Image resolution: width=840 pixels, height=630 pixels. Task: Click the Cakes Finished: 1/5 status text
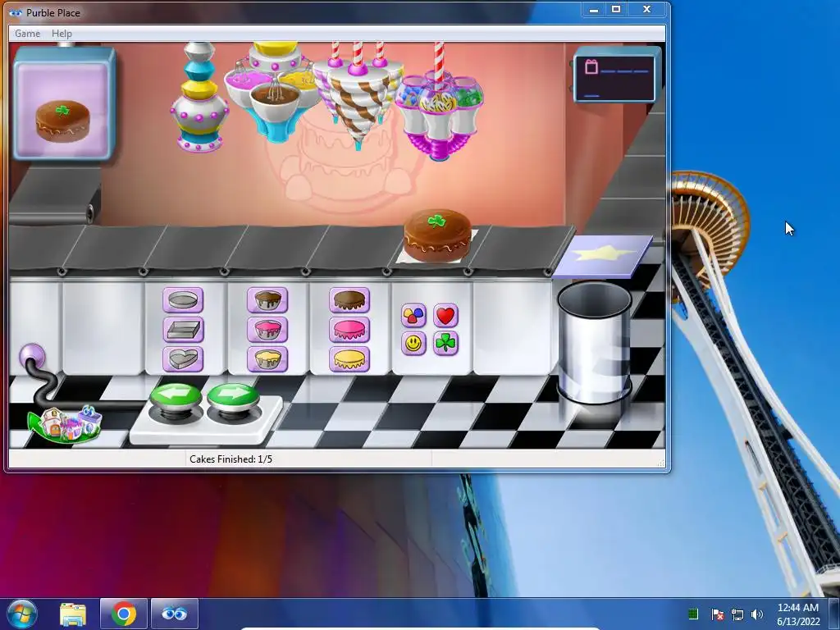[231, 459]
